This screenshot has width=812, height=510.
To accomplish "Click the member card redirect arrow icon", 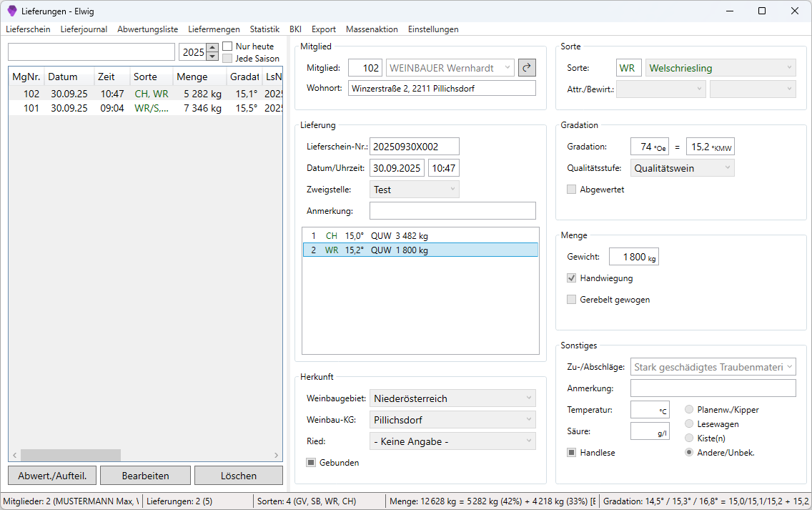I will click(527, 68).
